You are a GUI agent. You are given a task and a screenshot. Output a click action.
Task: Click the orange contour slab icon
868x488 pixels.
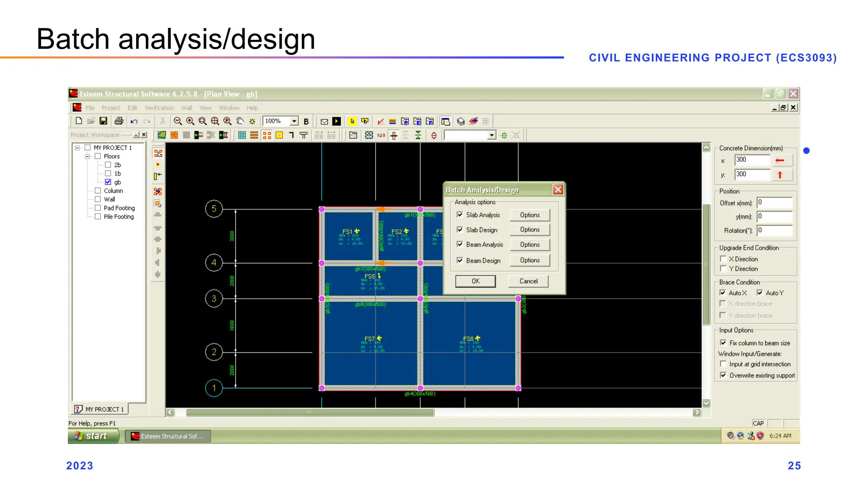pyautogui.click(x=174, y=135)
